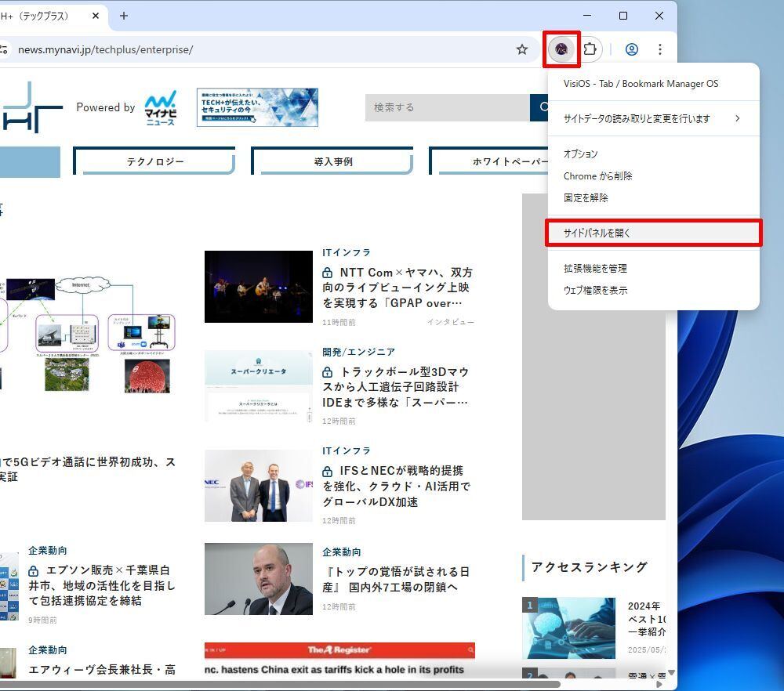784x691 pixels.
Task: Open トップの覚悟が試される日産 article headline
Action: click(396, 580)
